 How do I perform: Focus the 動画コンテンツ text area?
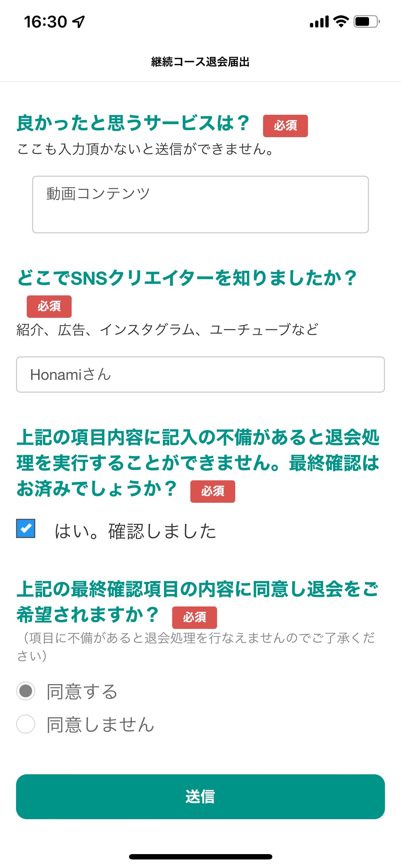click(x=200, y=205)
